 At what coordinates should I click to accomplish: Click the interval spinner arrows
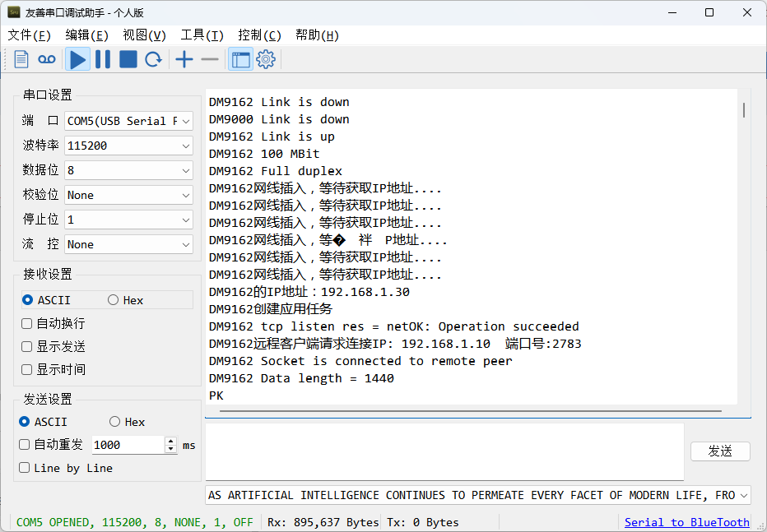pos(170,445)
